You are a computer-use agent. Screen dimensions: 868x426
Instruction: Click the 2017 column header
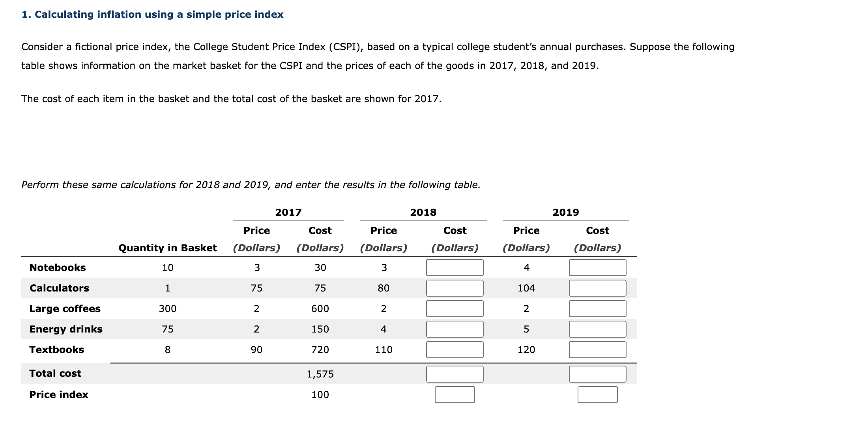coord(288,212)
